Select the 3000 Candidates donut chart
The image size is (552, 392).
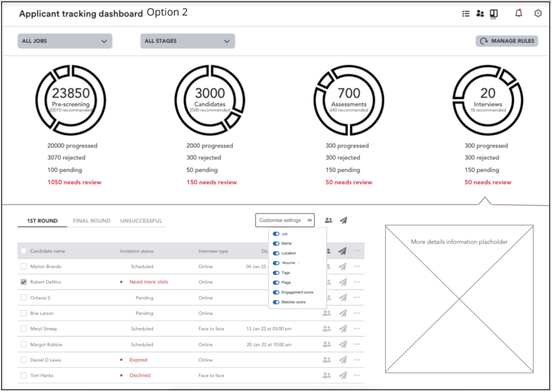pos(210,100)
